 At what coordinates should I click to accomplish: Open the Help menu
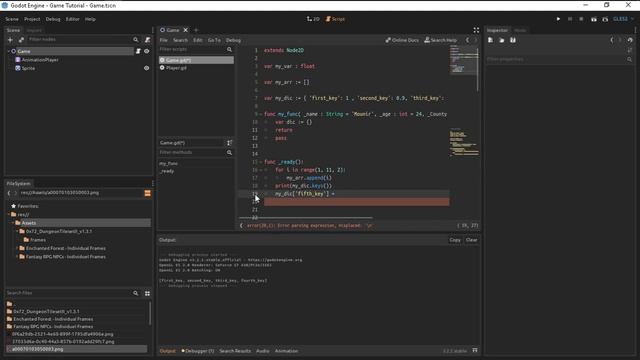pos(90,19)
